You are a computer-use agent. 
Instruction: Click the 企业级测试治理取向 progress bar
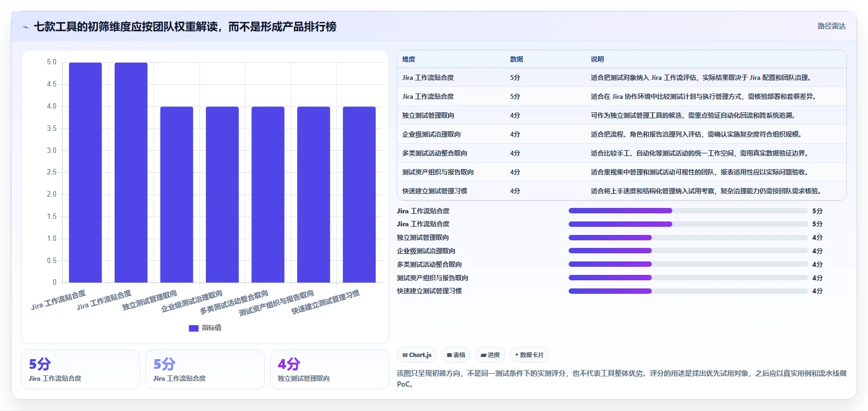(x=688, y=251)
